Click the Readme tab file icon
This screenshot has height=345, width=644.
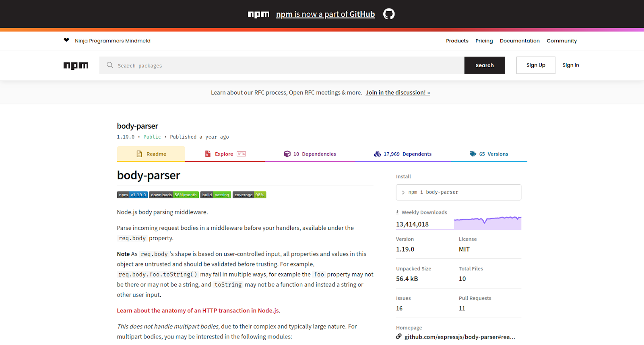point(139,154)
